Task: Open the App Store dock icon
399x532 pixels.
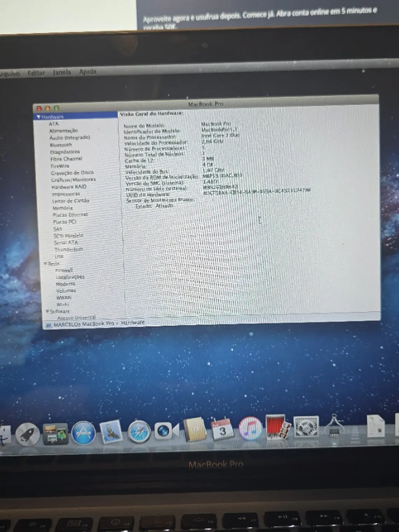Action: 83,433
